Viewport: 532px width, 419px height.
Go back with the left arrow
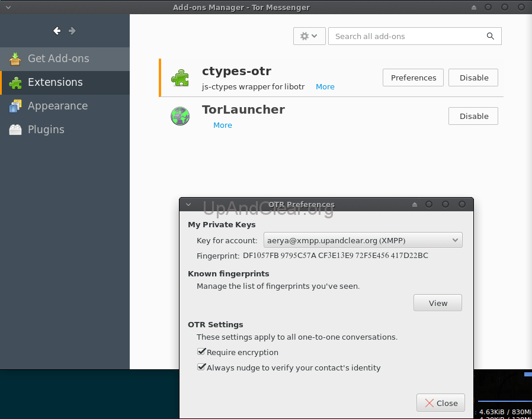click(57, 31)
